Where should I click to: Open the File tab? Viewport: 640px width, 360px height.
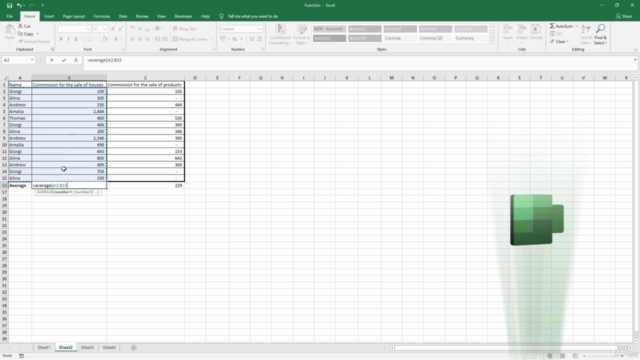[10, 16]
